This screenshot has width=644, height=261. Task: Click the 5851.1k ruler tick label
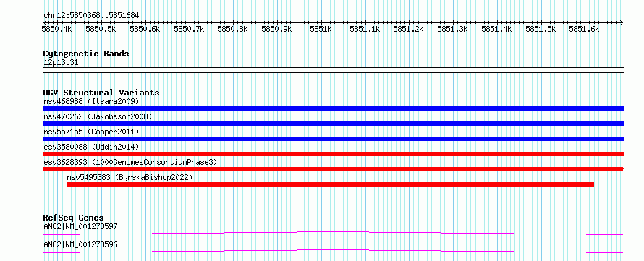(x=365, y=29)
